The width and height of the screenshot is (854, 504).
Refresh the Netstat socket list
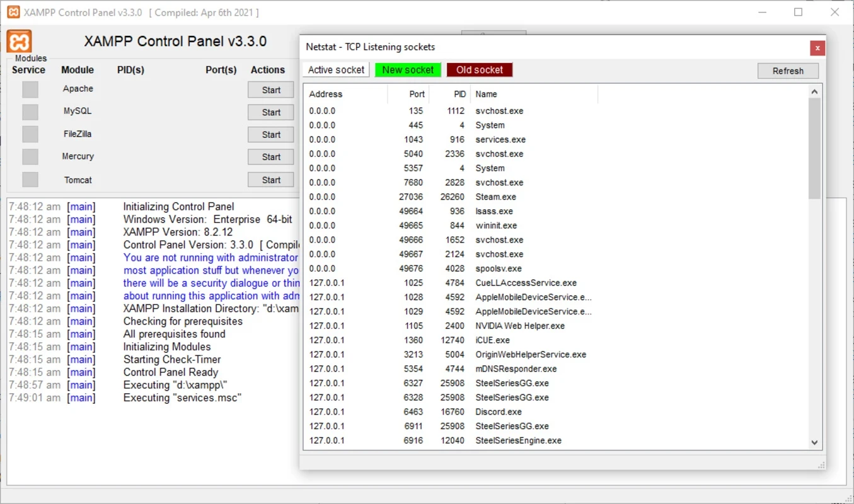[x=788, y=71]
